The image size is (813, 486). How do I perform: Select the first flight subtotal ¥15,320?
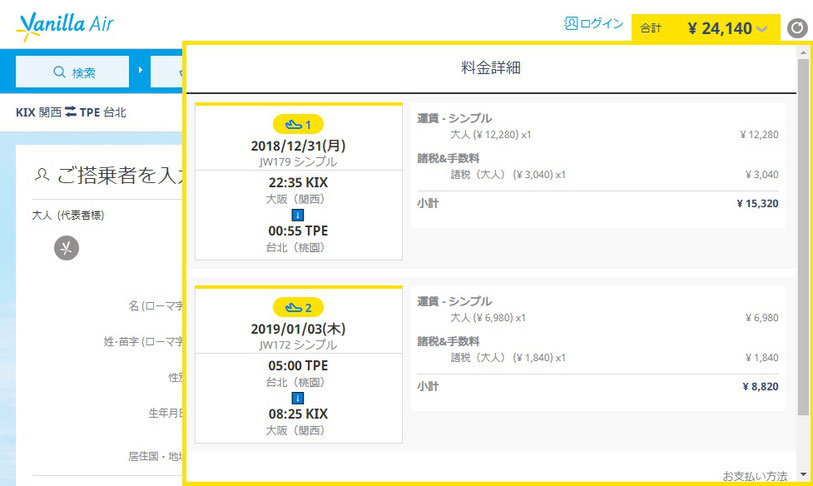[x=756, y=203]
